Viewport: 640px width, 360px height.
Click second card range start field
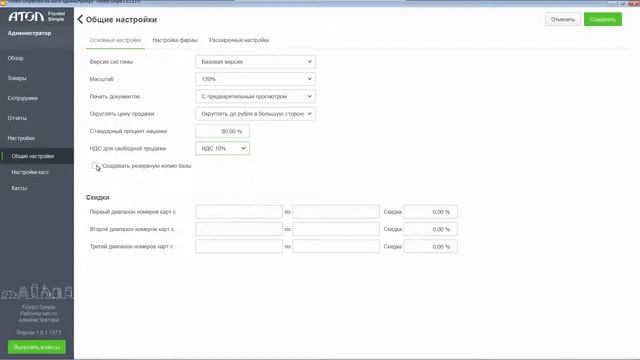click(x=239, y=229)
